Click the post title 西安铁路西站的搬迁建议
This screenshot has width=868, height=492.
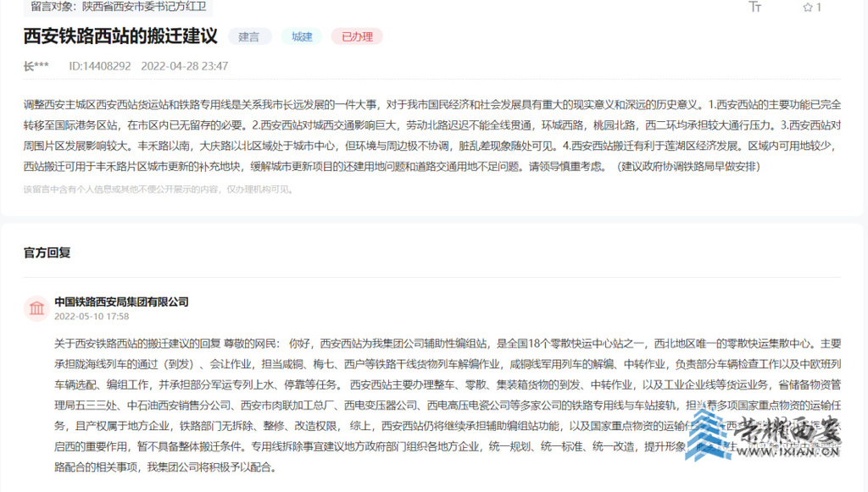pyautogui.click(x=120, y=36)
